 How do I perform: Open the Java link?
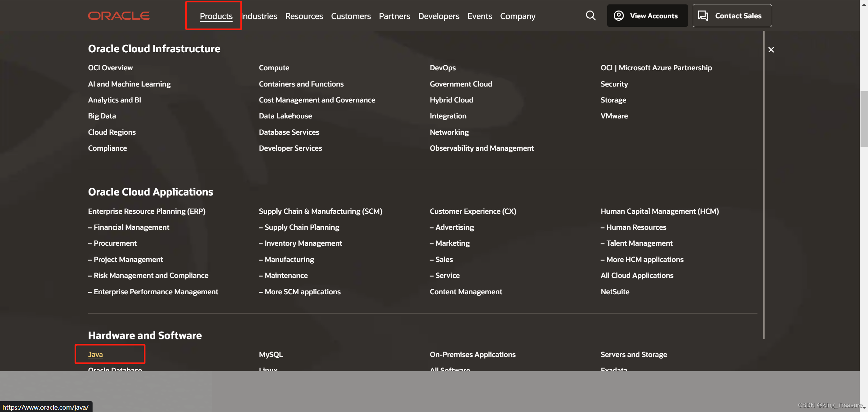coord(95,354)
